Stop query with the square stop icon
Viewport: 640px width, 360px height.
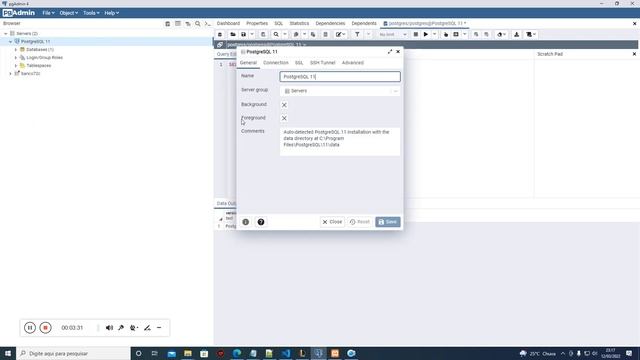[x=416, y=35]
